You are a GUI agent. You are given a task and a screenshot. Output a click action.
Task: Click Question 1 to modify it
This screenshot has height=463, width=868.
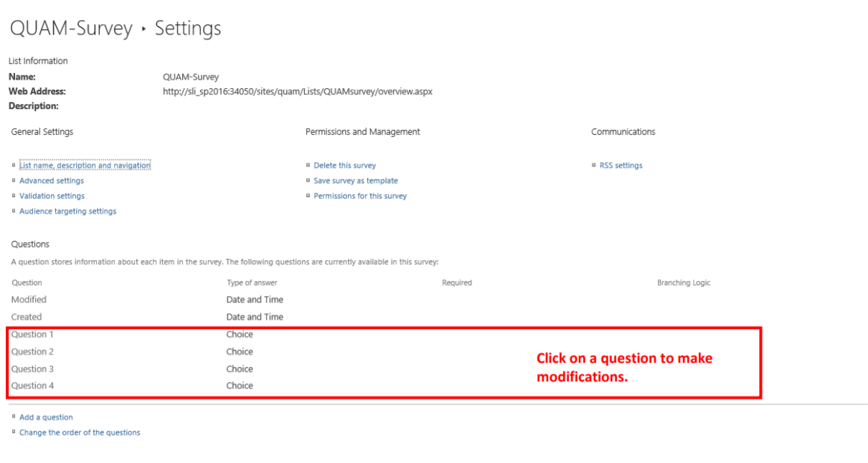(x=32, y=335)
